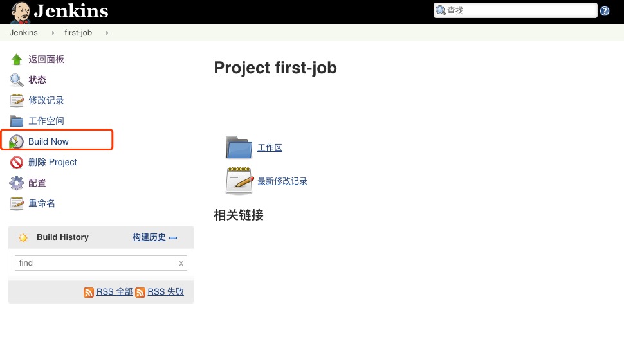Image resolution: width=624 pixels, height=364 pixels.
Task: Click the search box magnifier icon
Action: (440, 10)
